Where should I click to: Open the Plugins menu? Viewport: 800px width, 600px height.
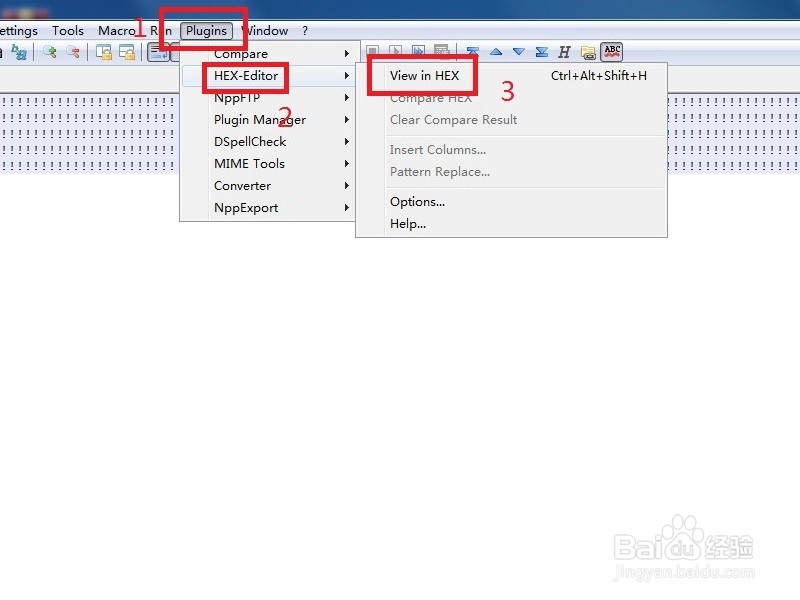(206, 31)
